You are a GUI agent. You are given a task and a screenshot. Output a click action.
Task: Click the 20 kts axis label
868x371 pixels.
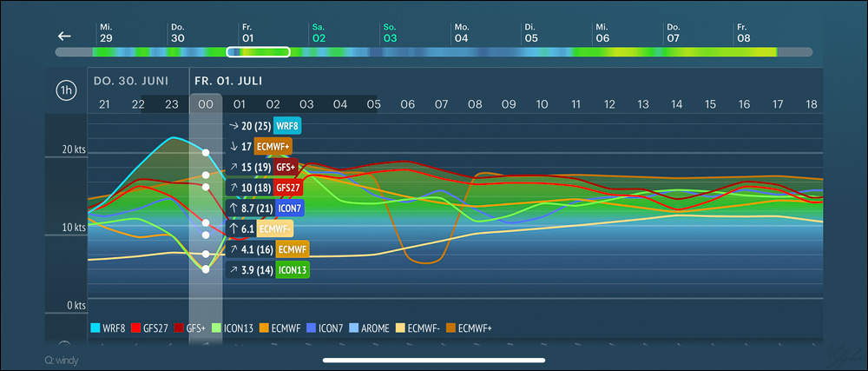[x=74, y=149]
